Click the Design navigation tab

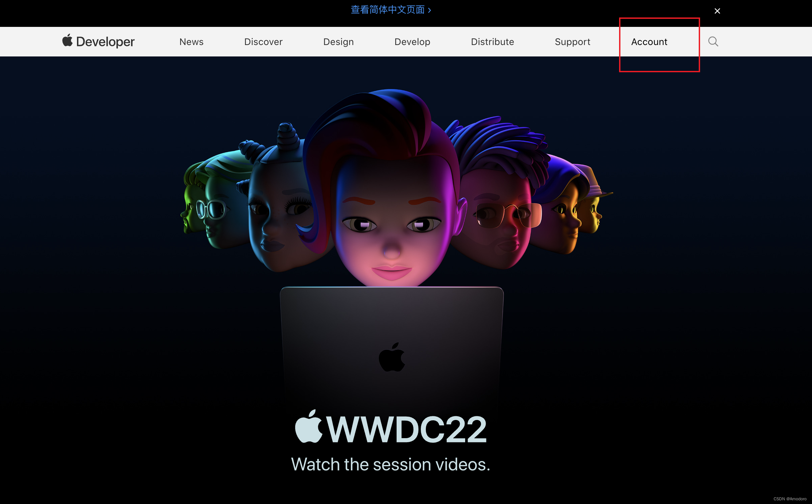pos(339,42)
